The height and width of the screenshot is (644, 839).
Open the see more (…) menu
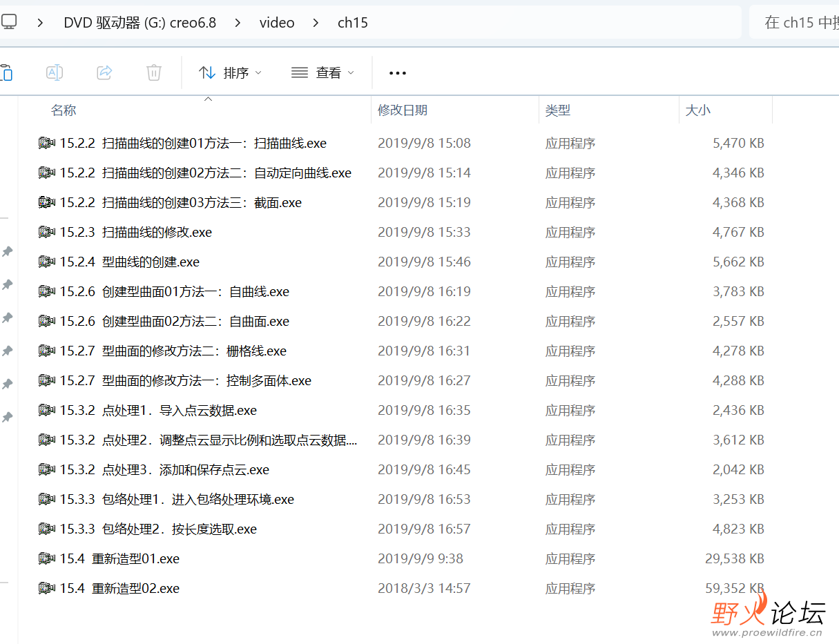coord(397,72)
